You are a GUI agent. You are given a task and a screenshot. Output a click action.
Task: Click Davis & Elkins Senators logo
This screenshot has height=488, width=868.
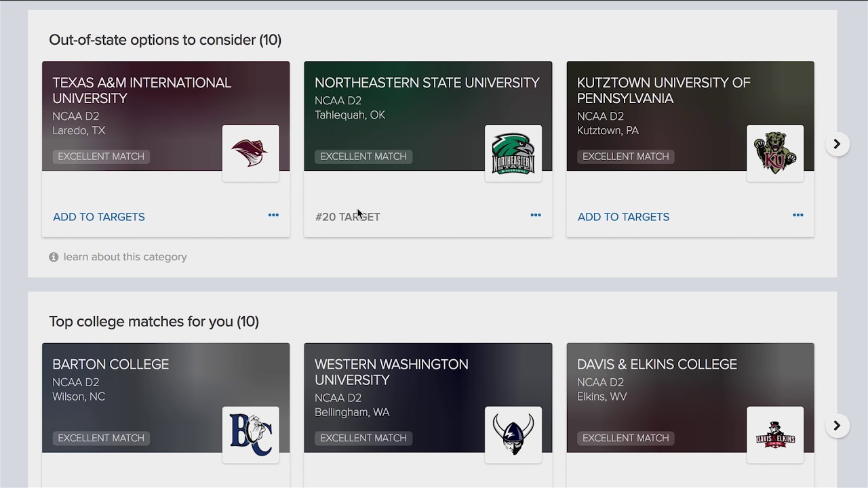tap(774, 434)
